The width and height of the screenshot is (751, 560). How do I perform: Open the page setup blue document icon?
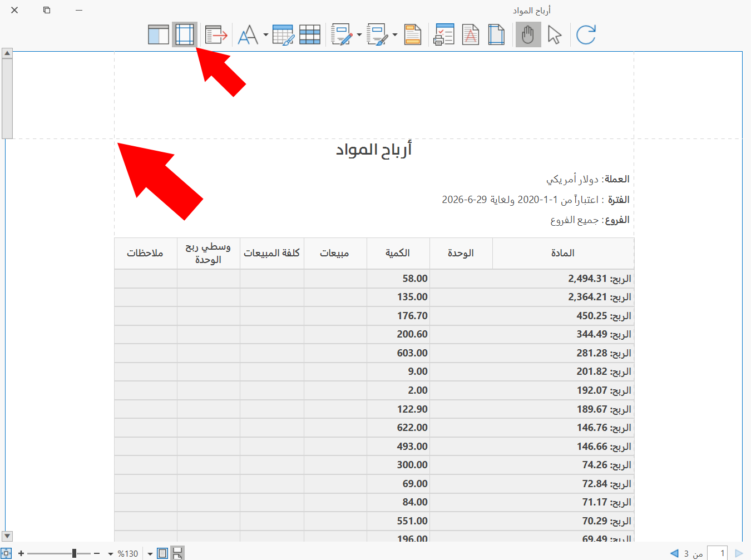coord(496,35)
